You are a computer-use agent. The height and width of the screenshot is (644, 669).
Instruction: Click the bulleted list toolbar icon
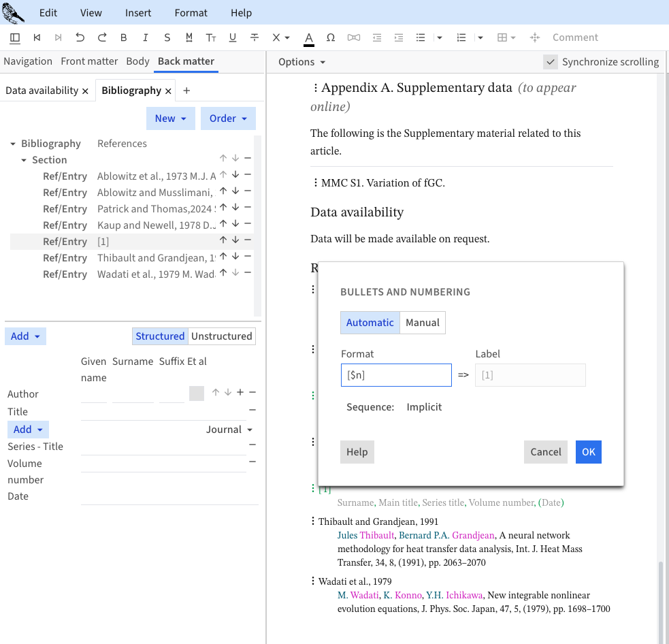[x=421, y=37]
